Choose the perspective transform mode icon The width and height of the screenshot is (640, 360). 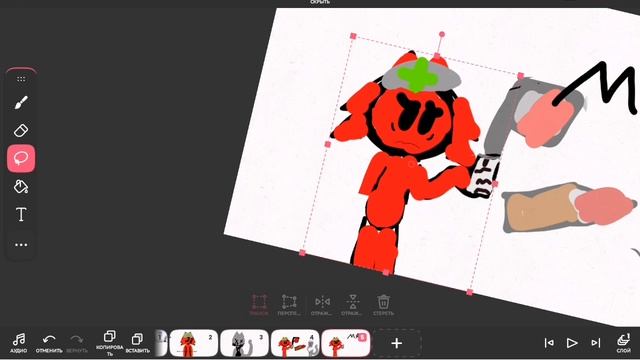coord(289,305)
